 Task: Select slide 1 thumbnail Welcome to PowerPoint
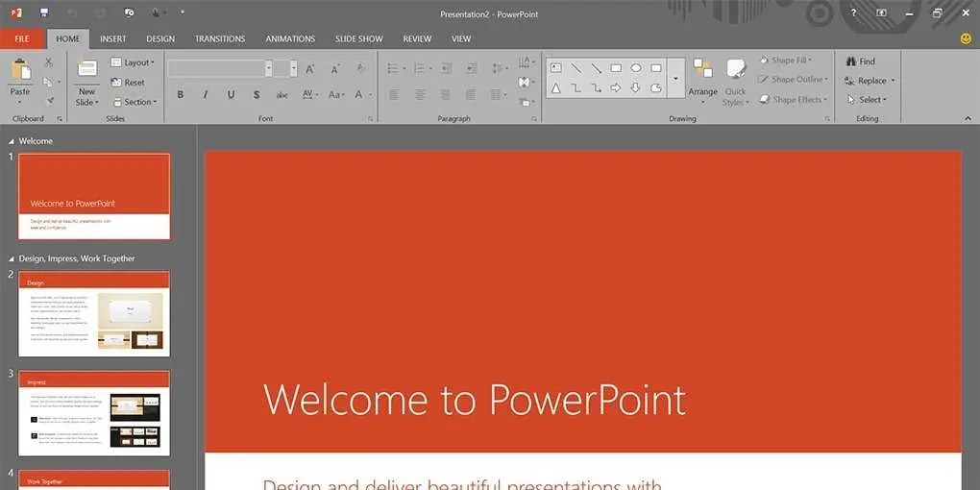click(x=94, y=196)
